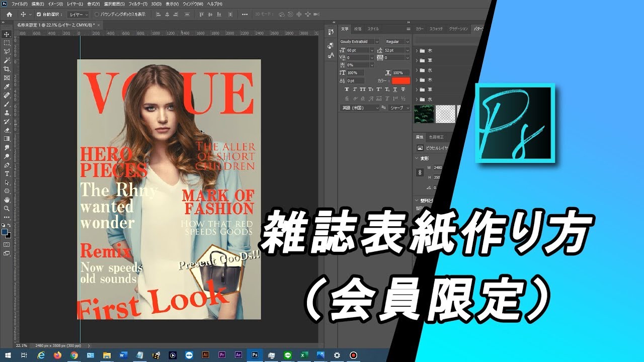This screenshot has height=362, width=644.
Task: Select the green leaves pattern thumbnail
Action: 424,114
